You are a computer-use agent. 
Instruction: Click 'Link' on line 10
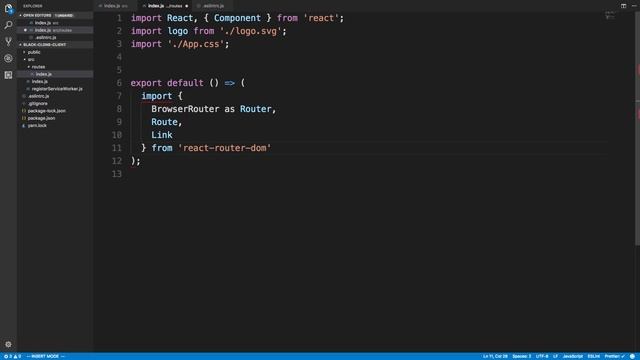click(162, 135)
